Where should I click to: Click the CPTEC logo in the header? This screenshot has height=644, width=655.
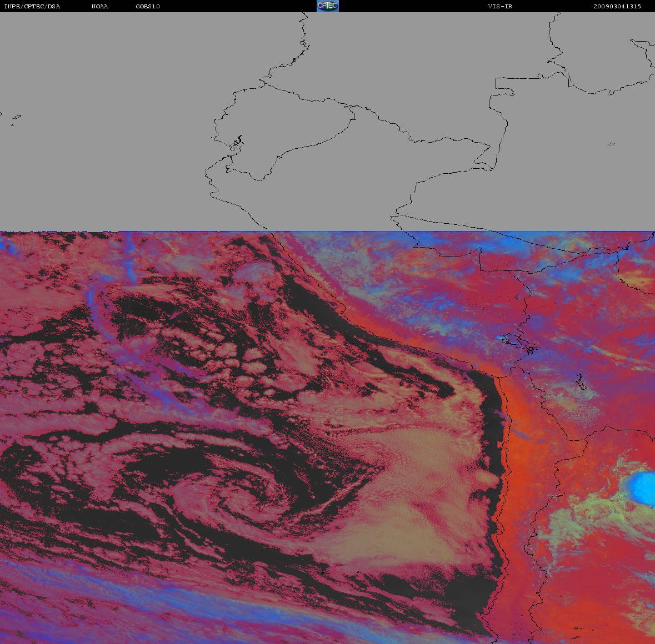click(x=328, y=6)
